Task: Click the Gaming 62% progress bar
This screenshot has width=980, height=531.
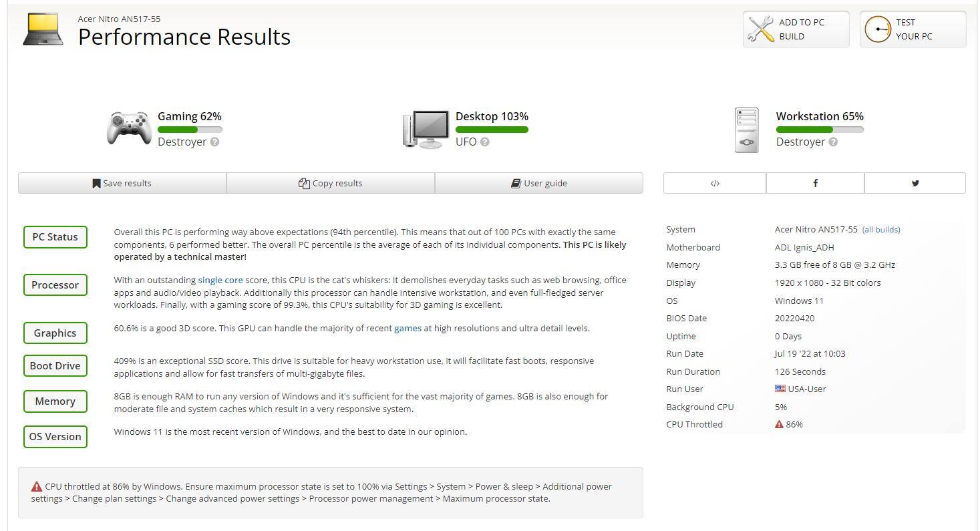Action: [190, 130]
